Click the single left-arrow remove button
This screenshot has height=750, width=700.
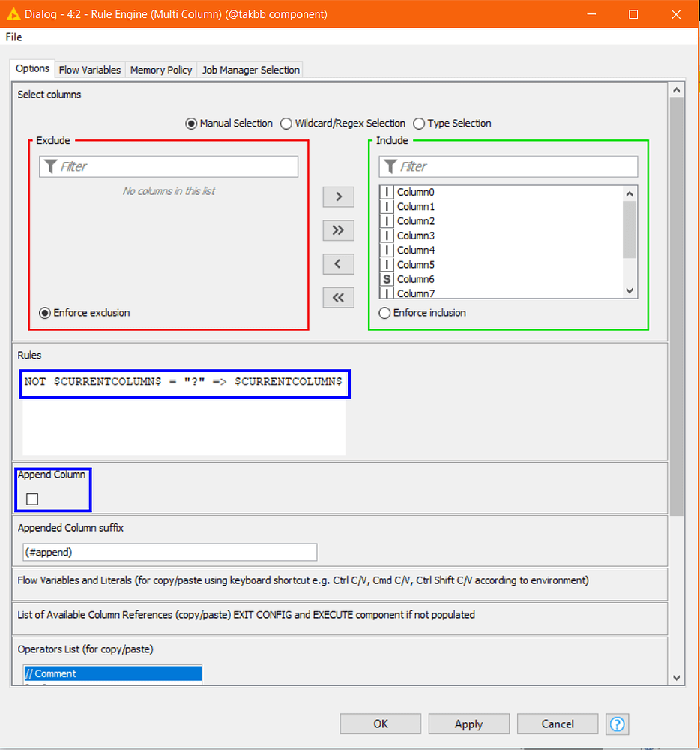pyautogui.click(x=338, y=264)
